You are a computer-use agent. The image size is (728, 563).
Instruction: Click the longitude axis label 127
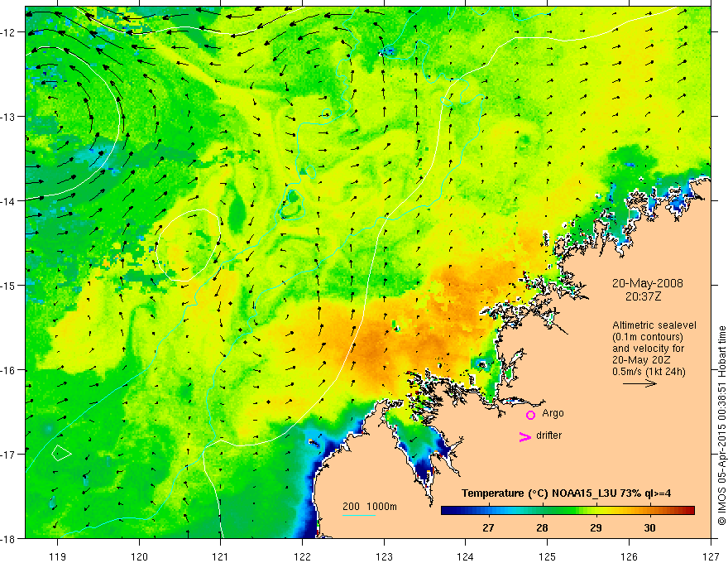tap(711, 556)
